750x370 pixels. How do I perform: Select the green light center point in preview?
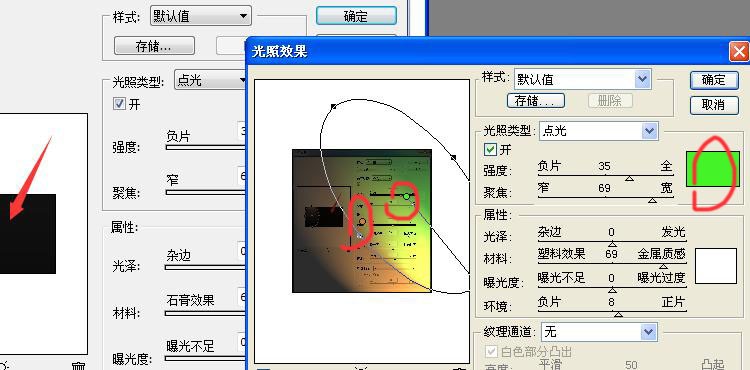[406, 196]
